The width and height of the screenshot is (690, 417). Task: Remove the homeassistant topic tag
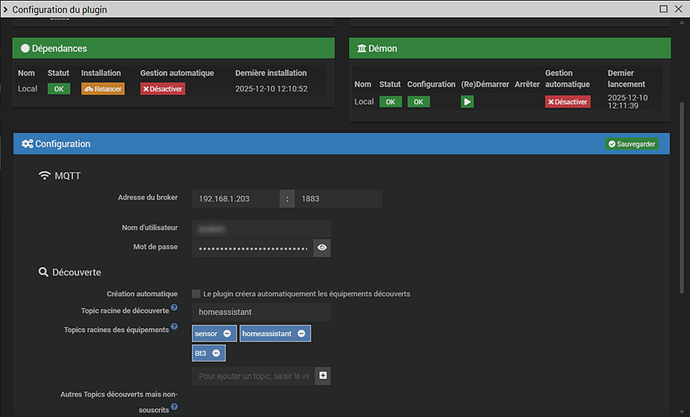(x=302, y=333)
